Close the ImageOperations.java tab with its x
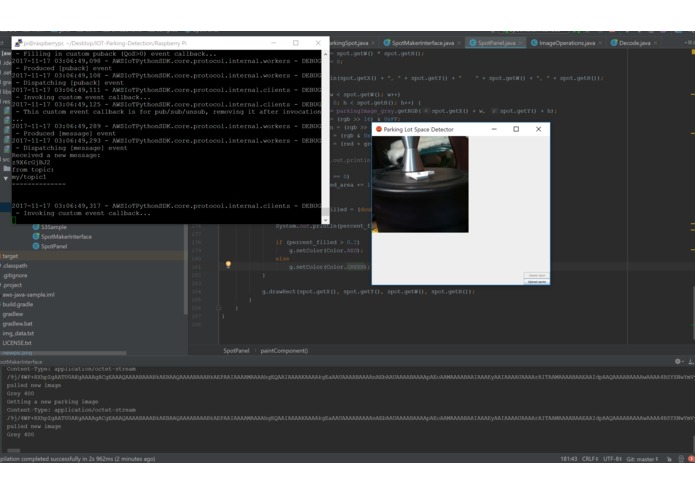This screenshot has width=695, height=494. [600, 43]
